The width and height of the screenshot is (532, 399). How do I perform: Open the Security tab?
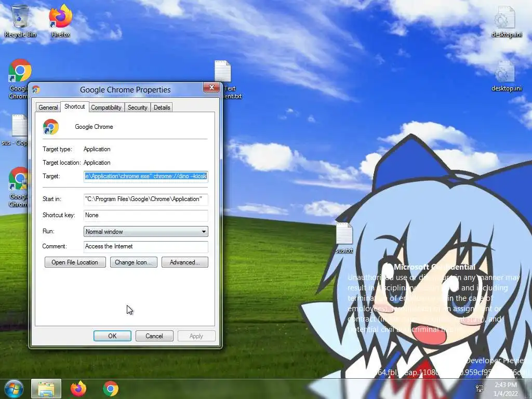(x=137, y=107)
